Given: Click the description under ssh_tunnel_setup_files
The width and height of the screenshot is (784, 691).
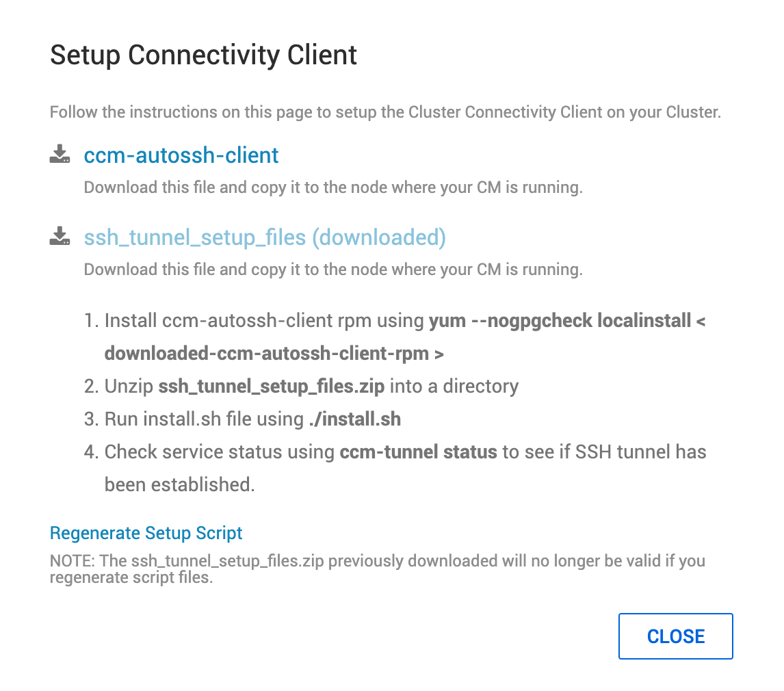Looking at the screenshot, I should click(x=332, y=269).
